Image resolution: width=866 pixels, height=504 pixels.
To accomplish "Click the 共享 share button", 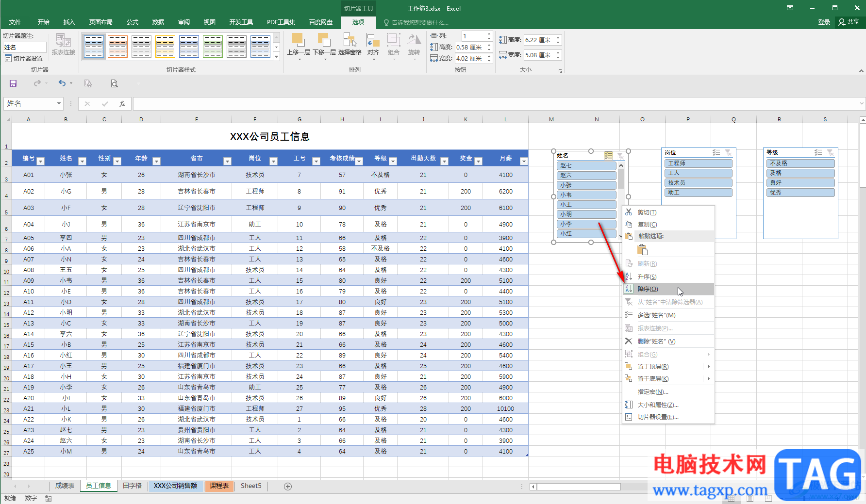I will 849,22.
